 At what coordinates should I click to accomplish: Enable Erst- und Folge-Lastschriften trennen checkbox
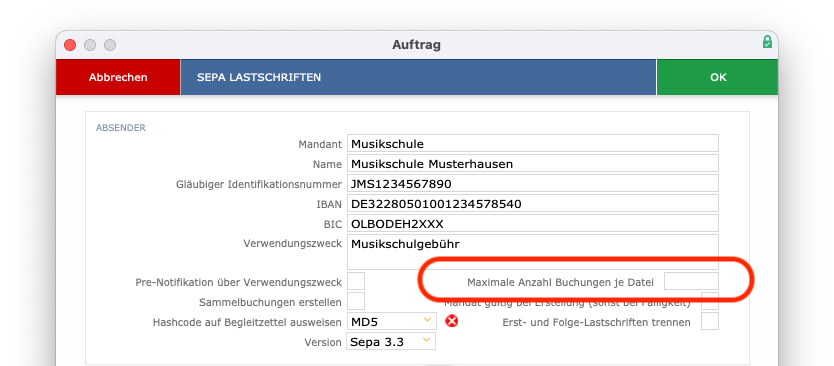[x=710, y=321]
